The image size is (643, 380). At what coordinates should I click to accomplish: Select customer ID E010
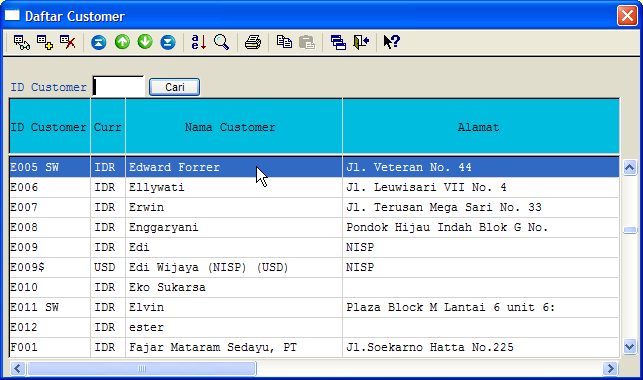[50, 287]
